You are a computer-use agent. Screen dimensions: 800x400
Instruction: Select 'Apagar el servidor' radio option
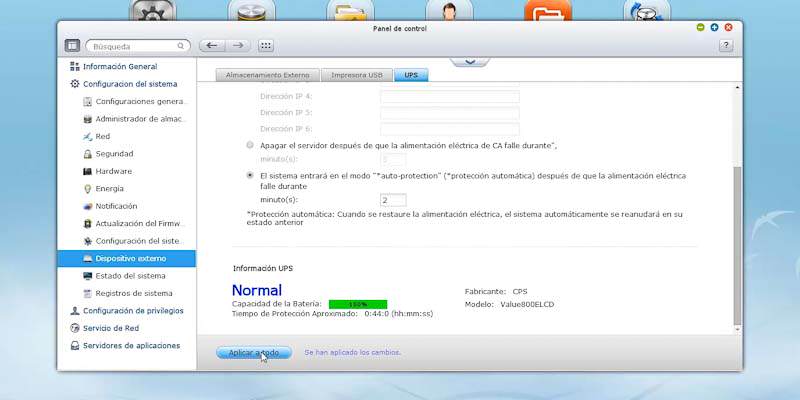coord(250,145)
